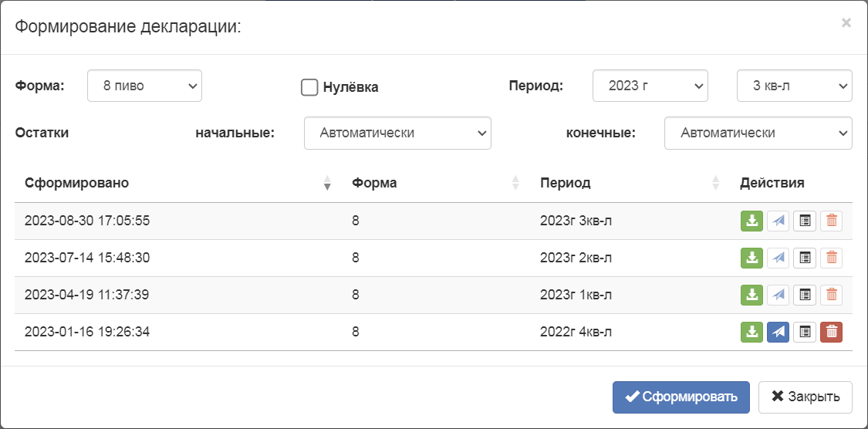This screenshot has height=429, width=868.
Task: Open table view for 2023г 3кв-л row
Action: (x=805, y=221)
